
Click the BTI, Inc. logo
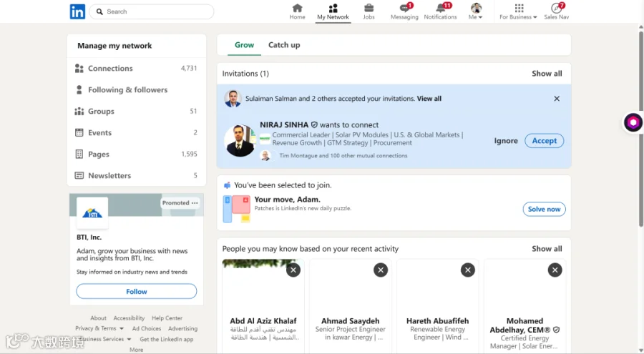pyautogui.click(x=92, y=212)
